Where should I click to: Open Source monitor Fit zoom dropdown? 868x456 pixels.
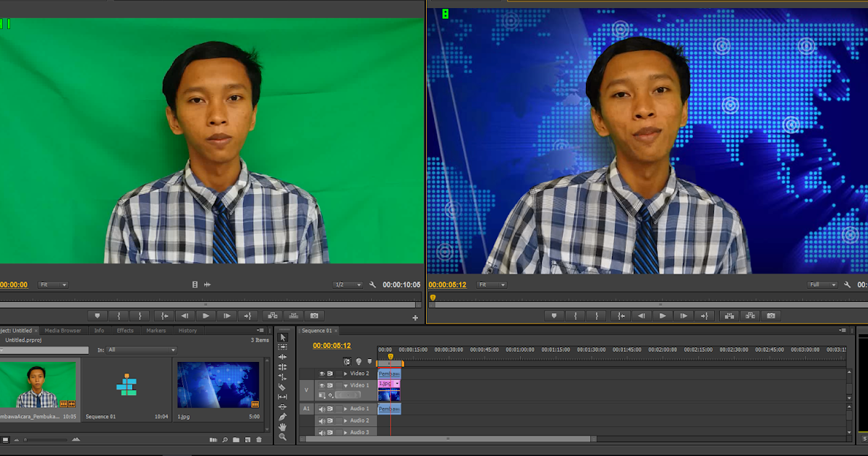click(54, 285)
